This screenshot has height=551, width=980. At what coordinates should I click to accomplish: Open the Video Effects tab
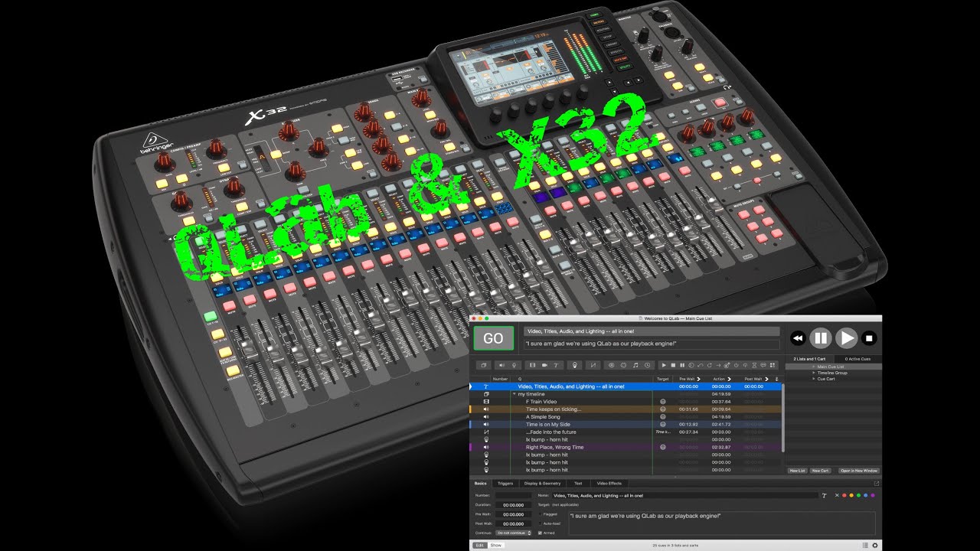click(x=609, y=484)
